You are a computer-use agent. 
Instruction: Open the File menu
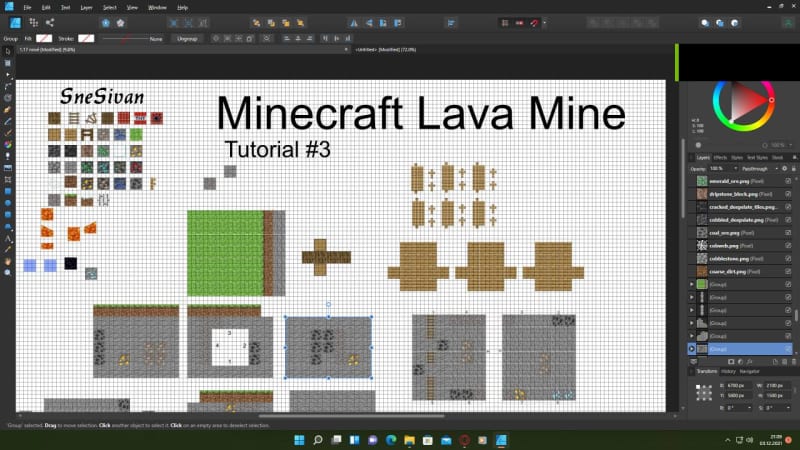point(27,8)
